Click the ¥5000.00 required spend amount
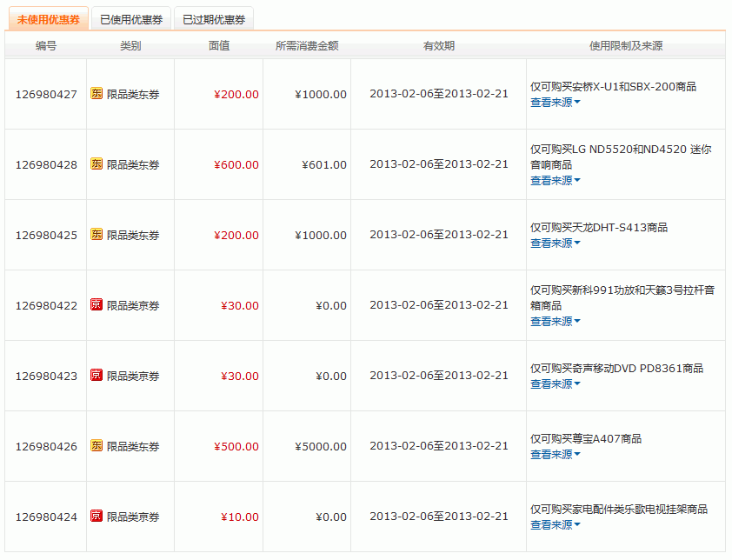The width and height of the screenshot is (732, 560). [321, 448]
